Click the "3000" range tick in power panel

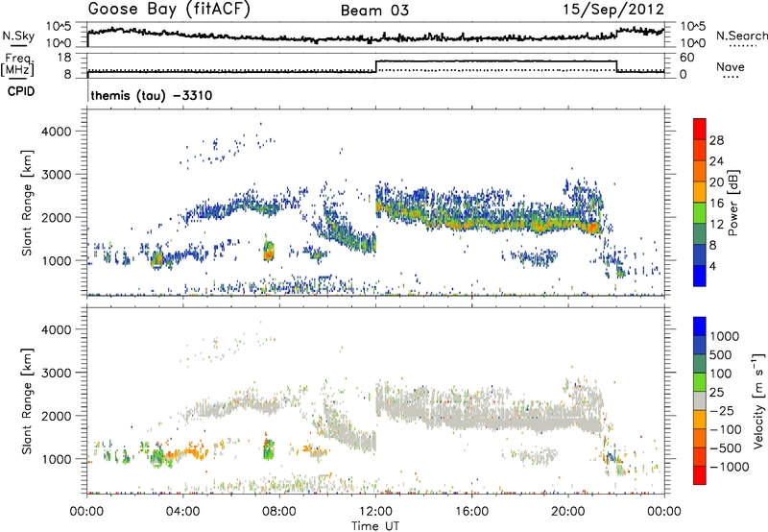click(x=57, y=175)
